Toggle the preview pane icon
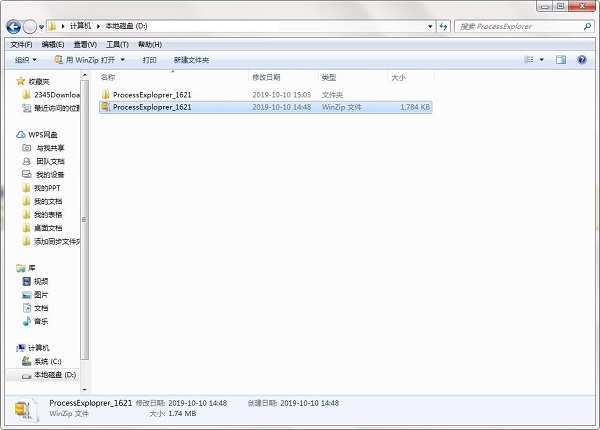The width and height of the screenshot is (600, 430). click(561, 60)
